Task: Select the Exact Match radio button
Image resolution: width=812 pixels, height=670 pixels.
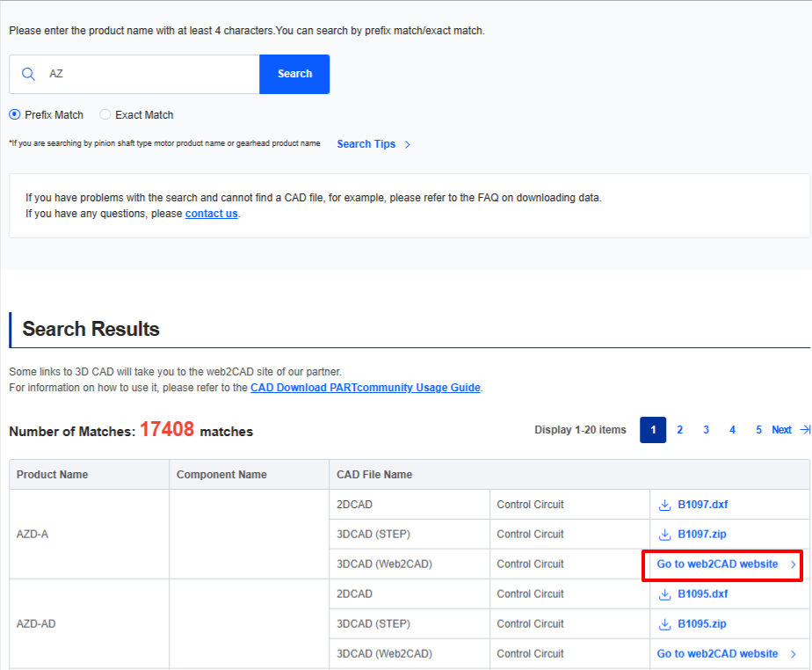Action: pyautogui.click(x=105, y=114)
